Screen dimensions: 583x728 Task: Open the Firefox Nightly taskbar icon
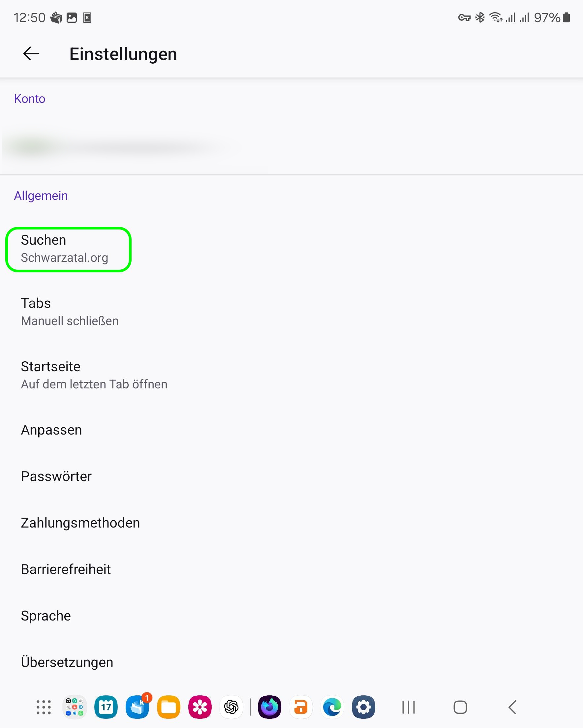pyautogui.click(x=269, y=707)
